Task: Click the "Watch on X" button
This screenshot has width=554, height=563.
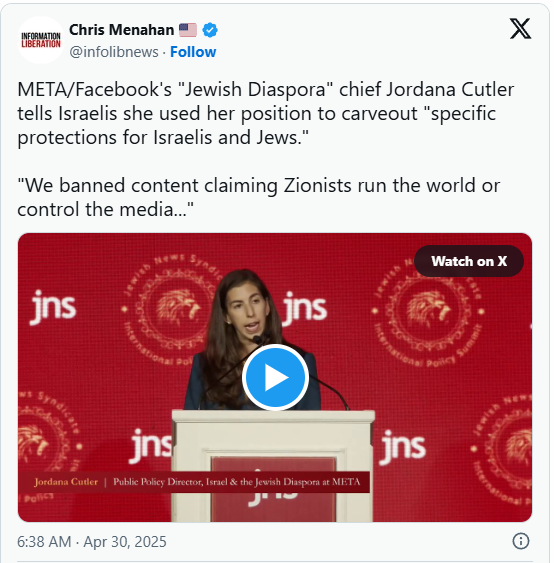Action: [x=469, y=261]
